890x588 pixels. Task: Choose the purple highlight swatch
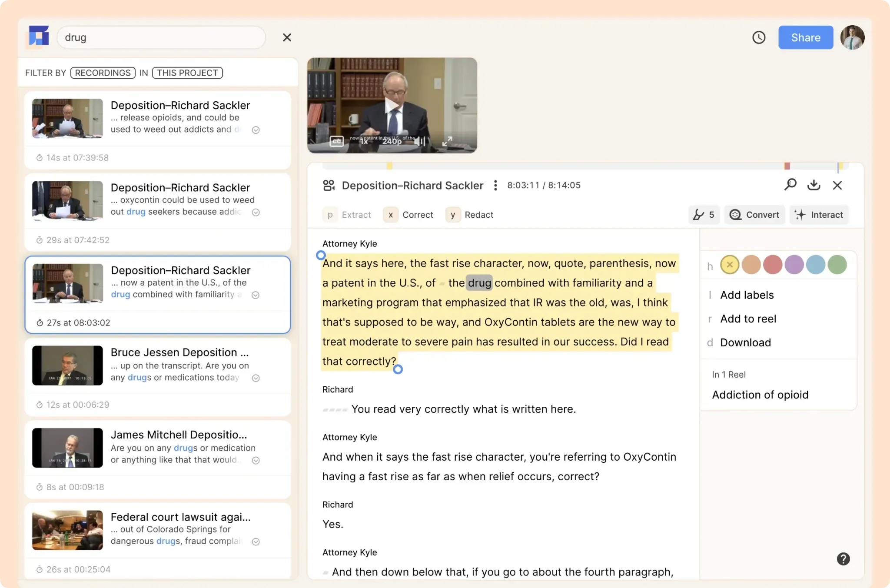pyautogui.click(x=794, y=265)
